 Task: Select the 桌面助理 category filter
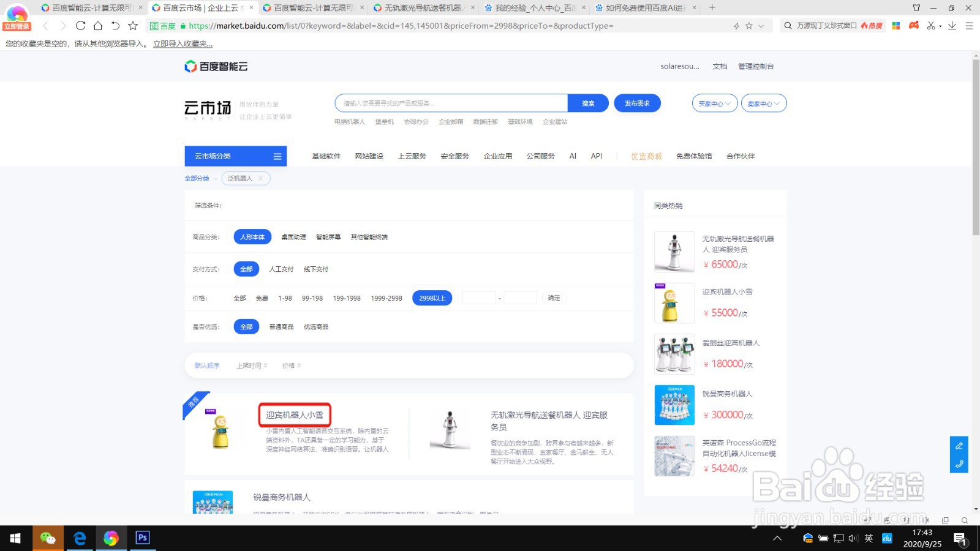point(293,237)
